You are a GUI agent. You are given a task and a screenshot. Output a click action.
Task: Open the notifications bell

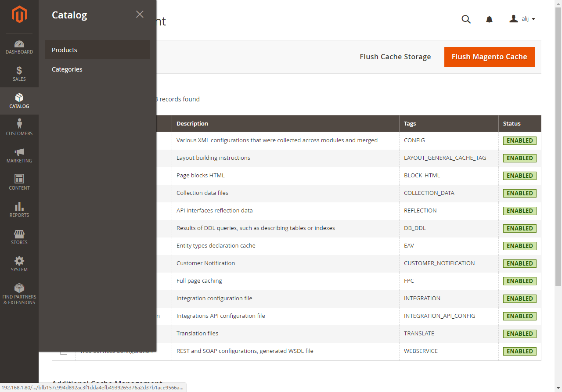point(489,19)
